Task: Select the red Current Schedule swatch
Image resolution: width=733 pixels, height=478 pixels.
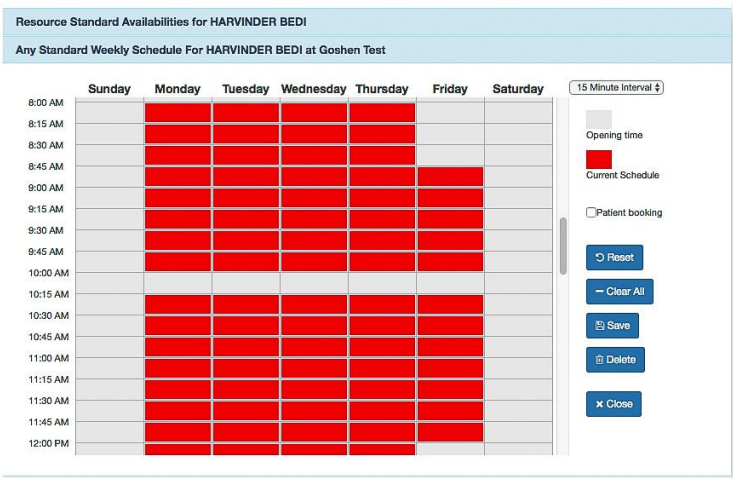Action: tap(599, 159)
